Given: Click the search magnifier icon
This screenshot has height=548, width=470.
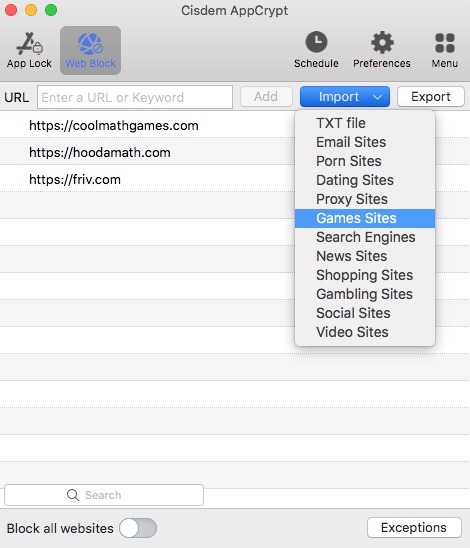Looking at the screenshot, I should coord(73,495).
